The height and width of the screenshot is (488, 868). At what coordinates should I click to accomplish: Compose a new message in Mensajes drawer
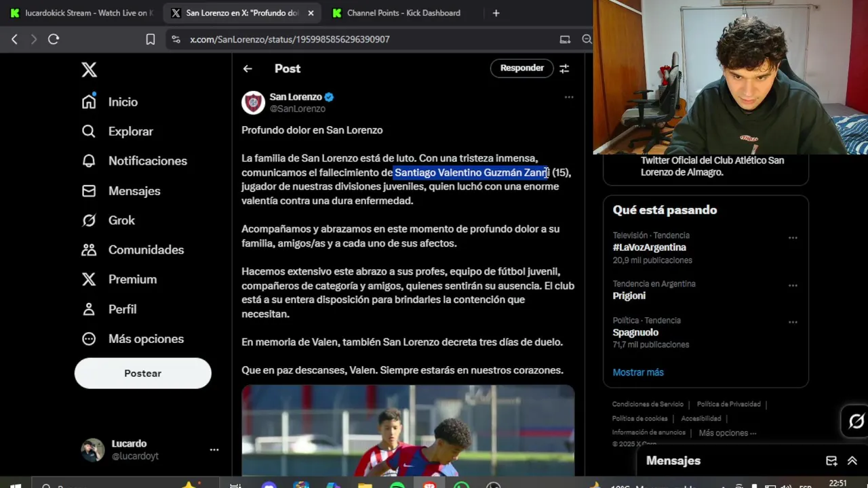pos(831,461)
